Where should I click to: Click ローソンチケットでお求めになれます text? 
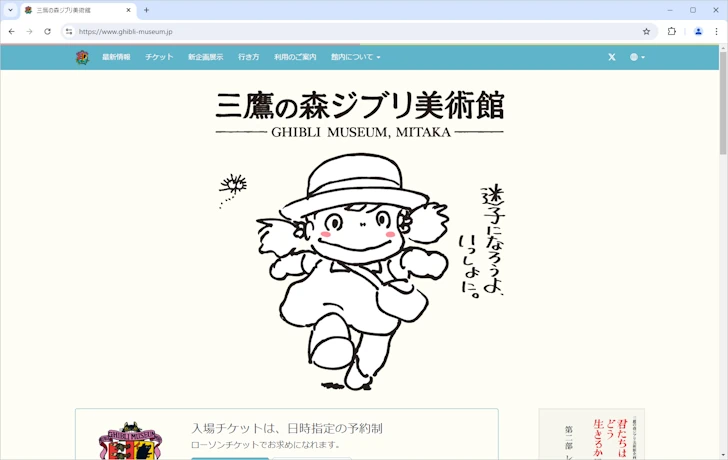[x=266, y=445]
